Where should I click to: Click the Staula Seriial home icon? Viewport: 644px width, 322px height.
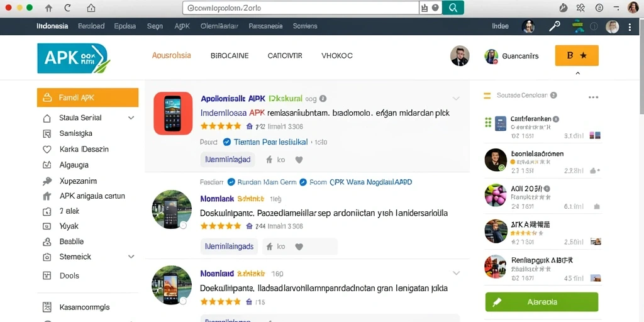[x=47, y=118]
